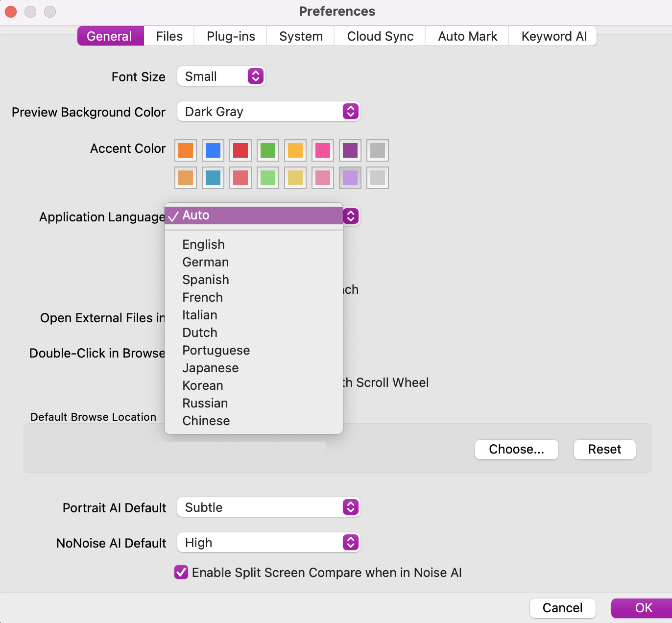Choose the light green accent swatch

tap(268, 178)
